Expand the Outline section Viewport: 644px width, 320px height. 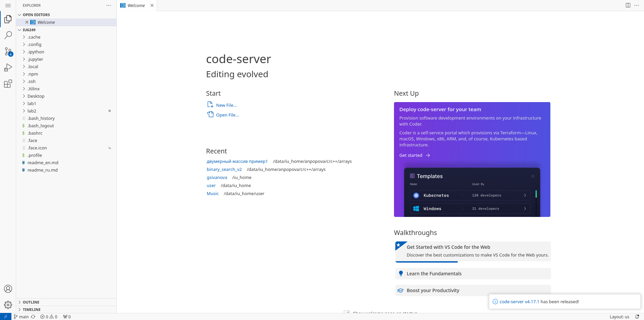pos(31,302)
